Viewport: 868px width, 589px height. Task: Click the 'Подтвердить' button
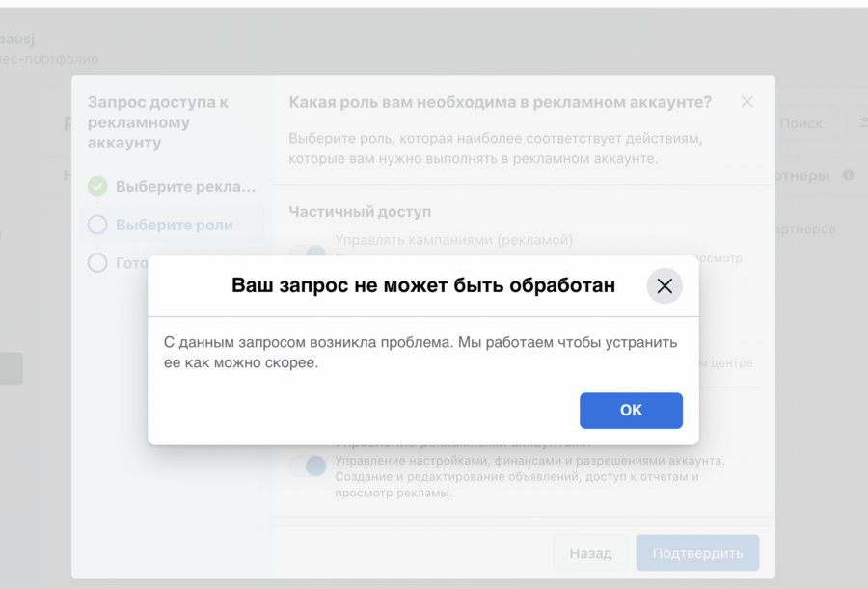tap(697, 553)
